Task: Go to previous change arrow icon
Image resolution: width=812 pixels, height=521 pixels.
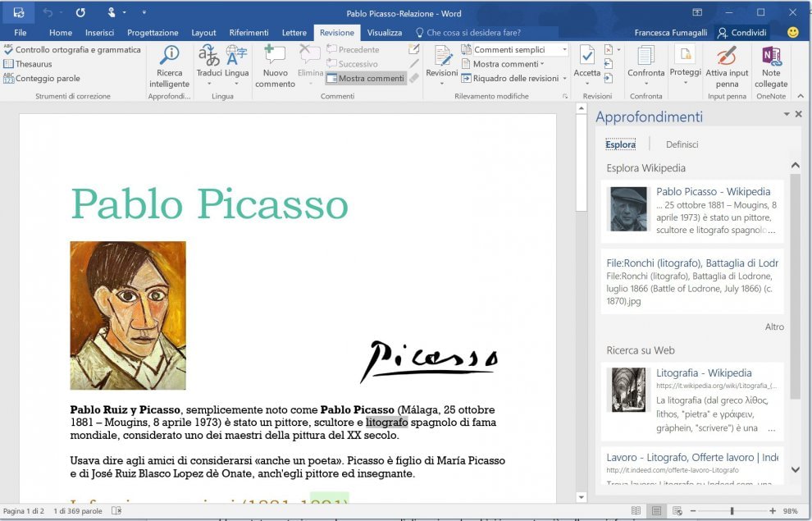Action: click(609, 64)
